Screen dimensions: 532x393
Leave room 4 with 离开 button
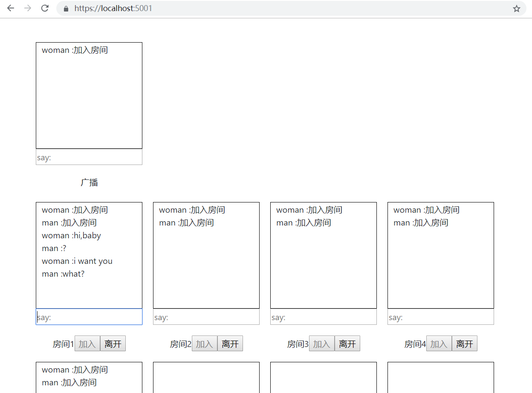[465, 344]
